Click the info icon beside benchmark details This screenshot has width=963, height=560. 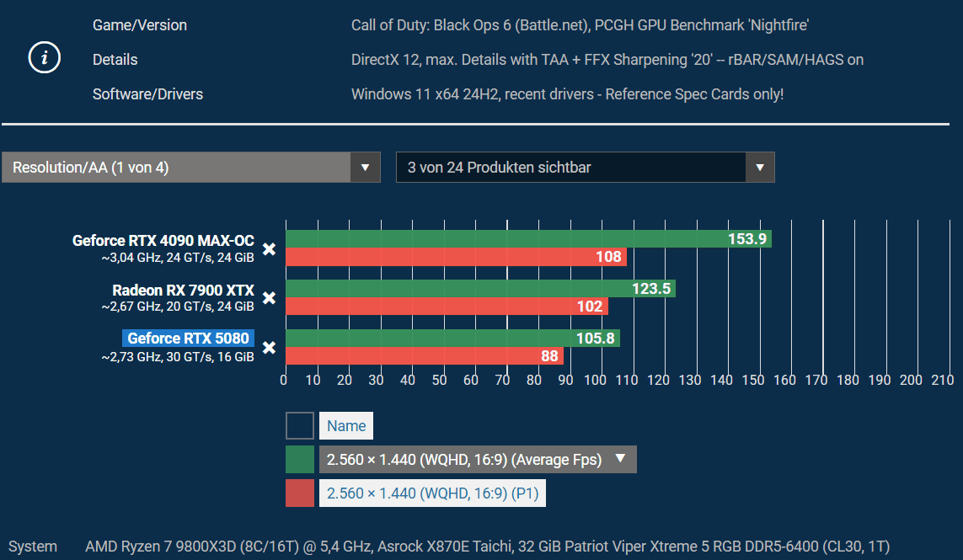pyautogui.click(x=44, y=58)
